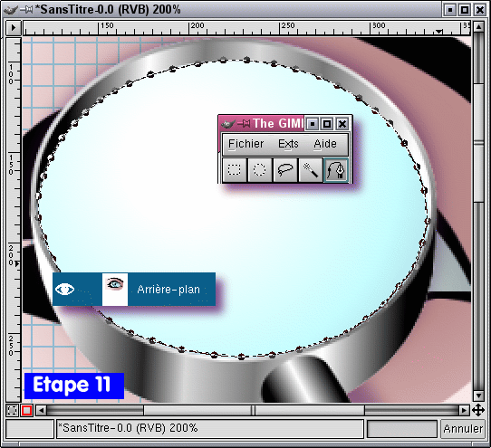Click the navigation cross icon at bottom right
This screenshot has height=448, width=491.
(x=478, y=410)
